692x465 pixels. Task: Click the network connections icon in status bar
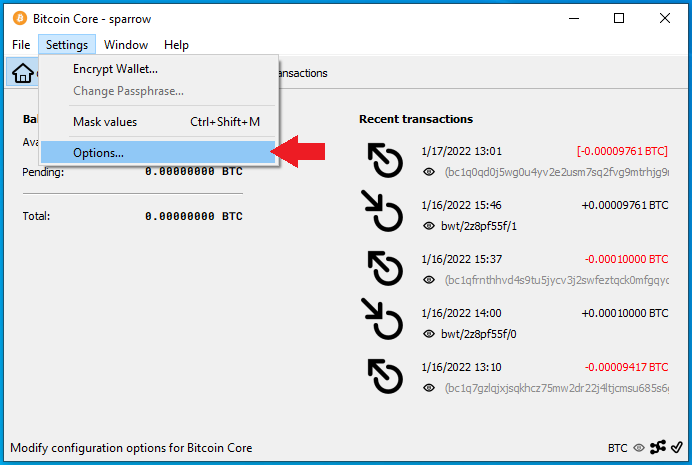pos(658,447)
